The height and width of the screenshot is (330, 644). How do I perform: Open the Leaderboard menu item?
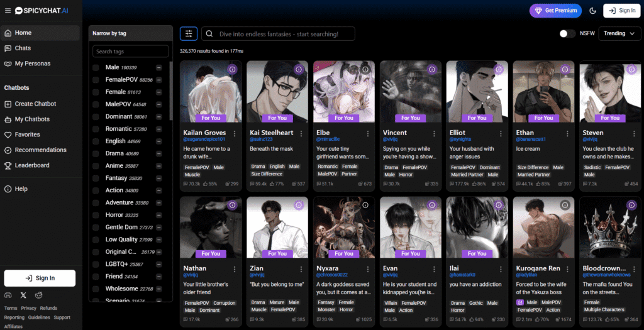[x=31, y=165]
